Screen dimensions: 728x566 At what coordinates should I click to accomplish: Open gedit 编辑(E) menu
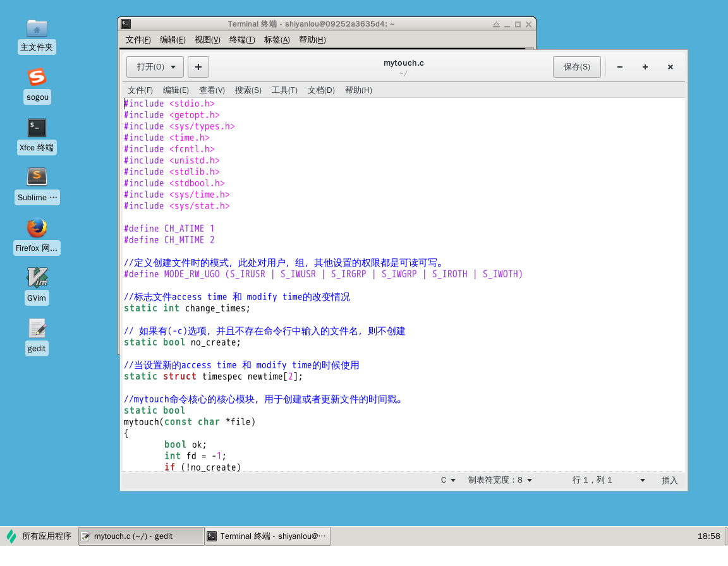point(176,90)
